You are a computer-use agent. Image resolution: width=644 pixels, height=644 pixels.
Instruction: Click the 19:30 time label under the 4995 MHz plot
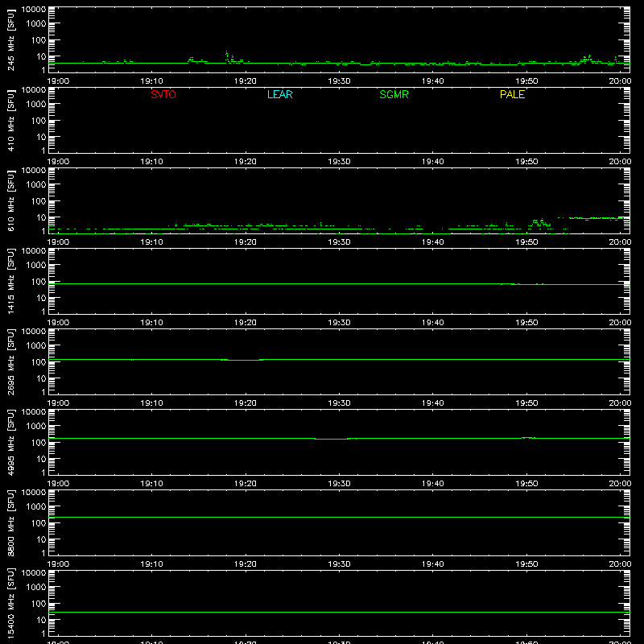point(339,484)
